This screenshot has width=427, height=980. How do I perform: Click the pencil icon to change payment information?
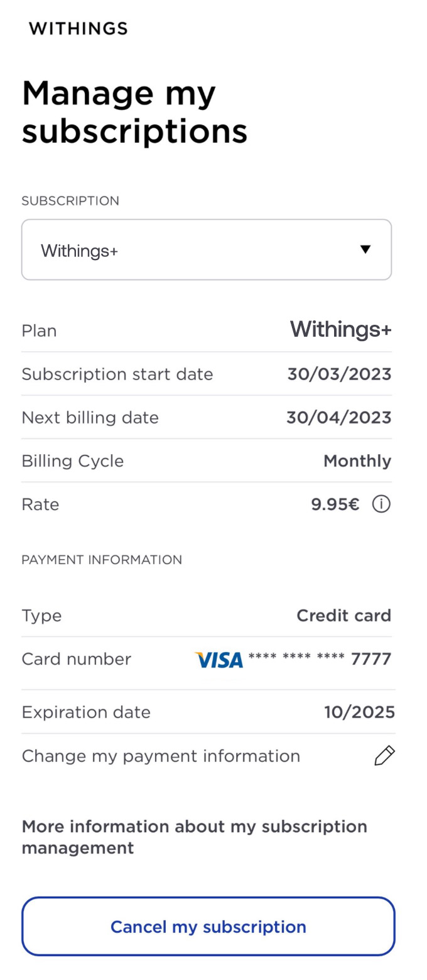pyautogui.click(x=384, y=756)
